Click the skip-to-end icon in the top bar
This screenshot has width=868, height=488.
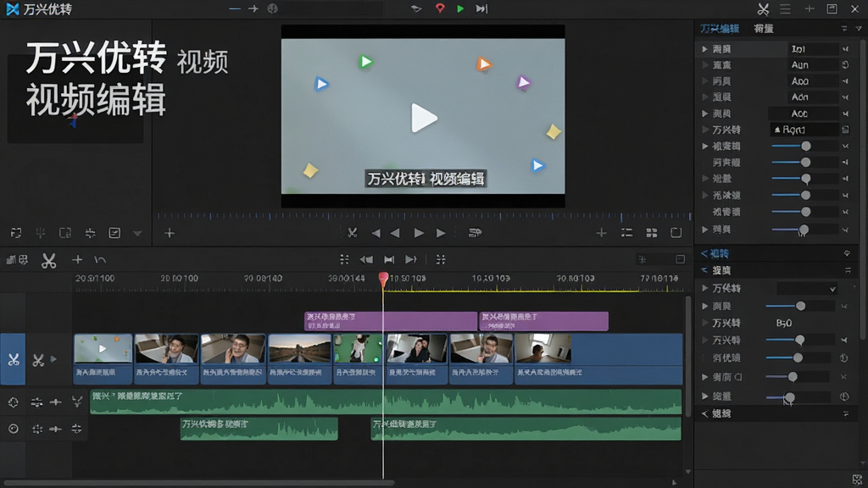pos(481,8)
